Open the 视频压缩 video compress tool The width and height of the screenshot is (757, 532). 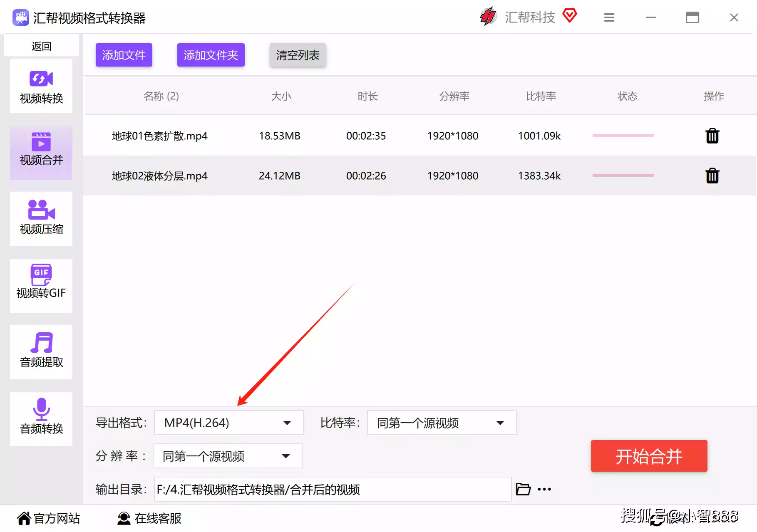coord(41,219)
